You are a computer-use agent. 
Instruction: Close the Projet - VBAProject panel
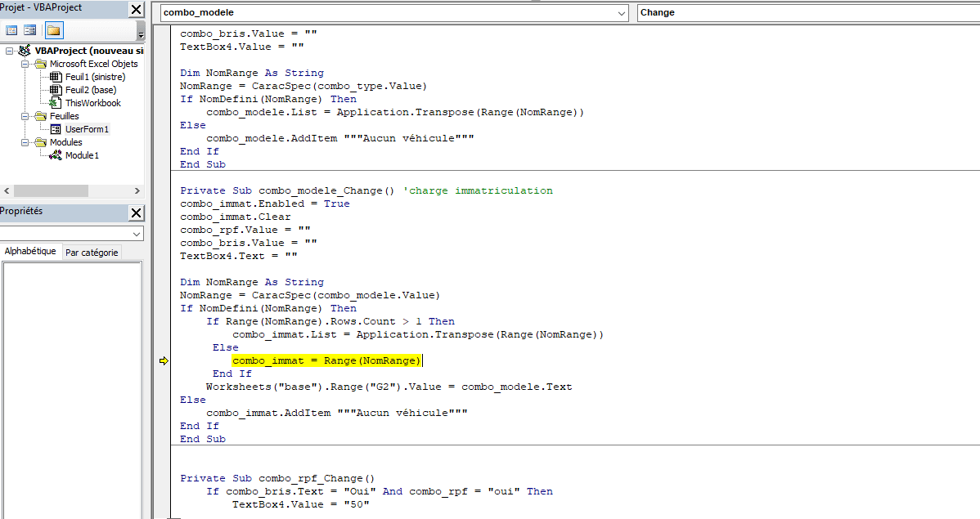pos(137,9)
